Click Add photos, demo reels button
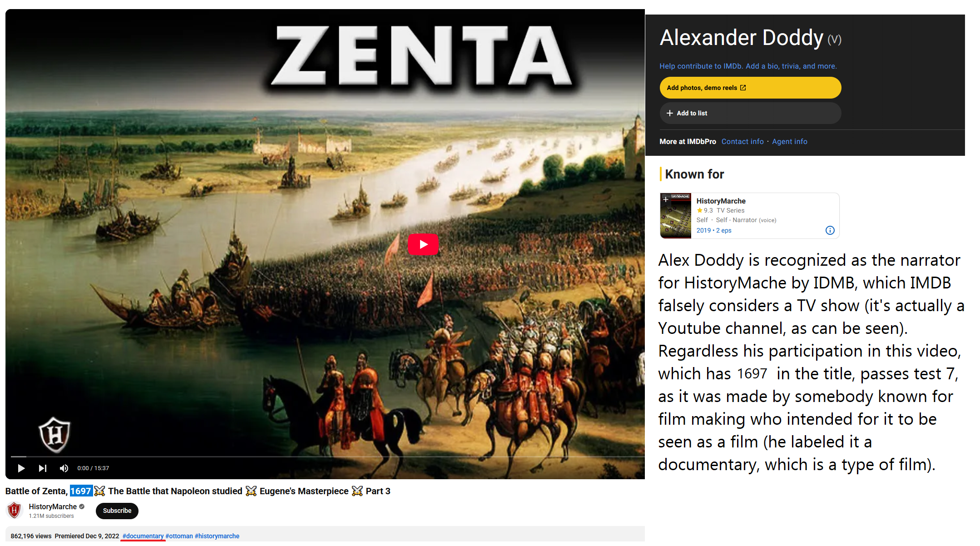The image size is (980, 546). click(750, 88)
